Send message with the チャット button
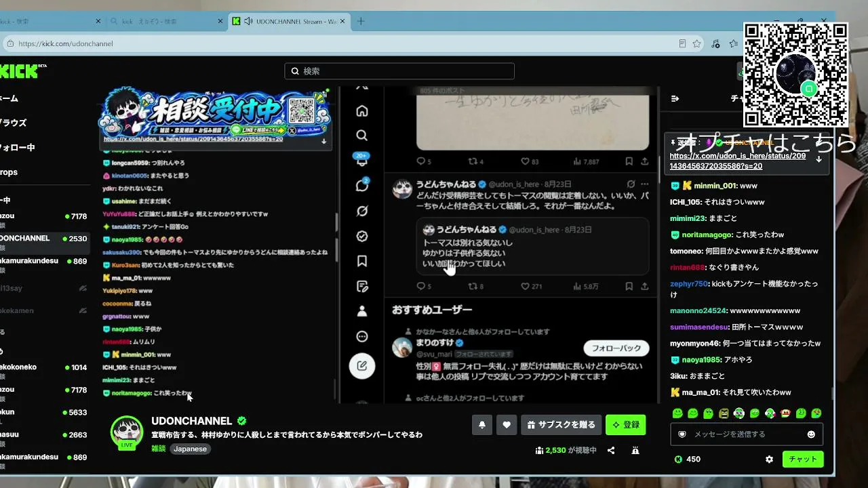Viewport: 868px width, 488px height. coord(803,459)
